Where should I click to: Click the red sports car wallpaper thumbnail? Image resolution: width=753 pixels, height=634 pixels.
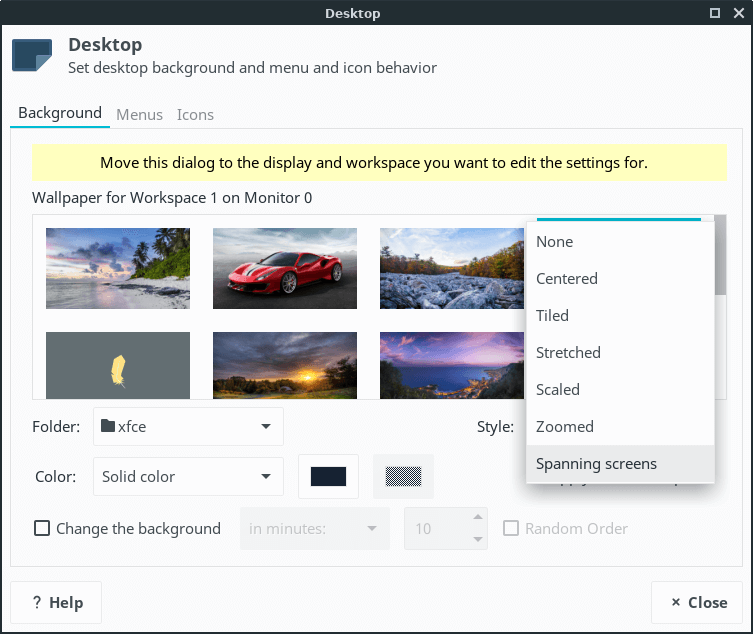(285, 268)
